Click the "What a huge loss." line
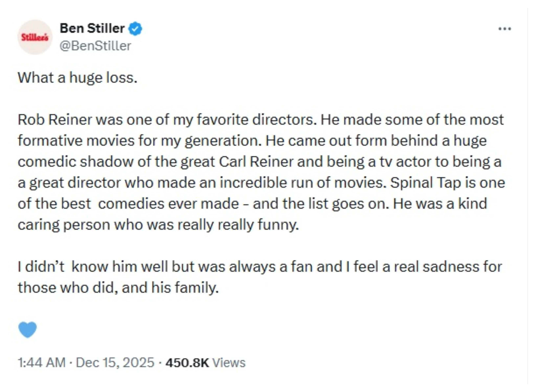The image size is (536, 392). pyautogui.click(x=78, y=78)
